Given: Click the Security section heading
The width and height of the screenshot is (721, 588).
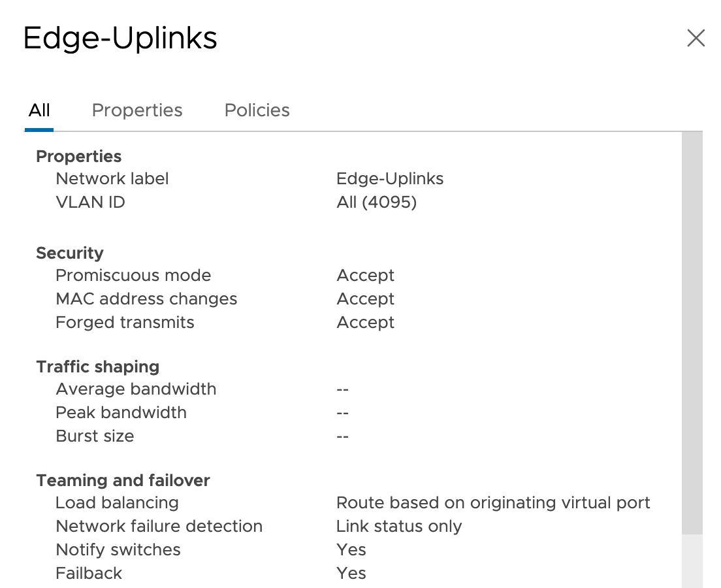Looking at the screenshot, I should tap(70, 253).
